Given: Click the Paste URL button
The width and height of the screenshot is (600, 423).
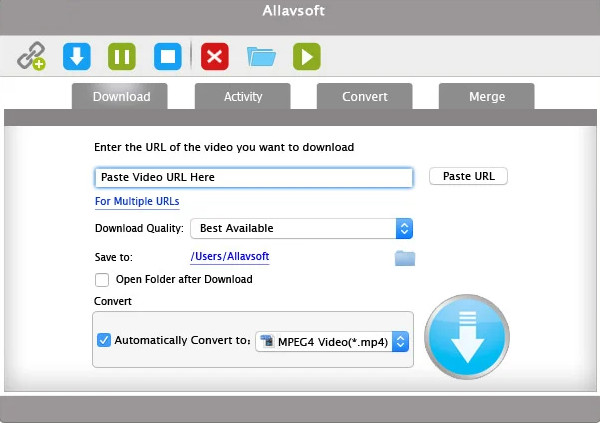Looking at the screenshot, I should coord(468,176).
